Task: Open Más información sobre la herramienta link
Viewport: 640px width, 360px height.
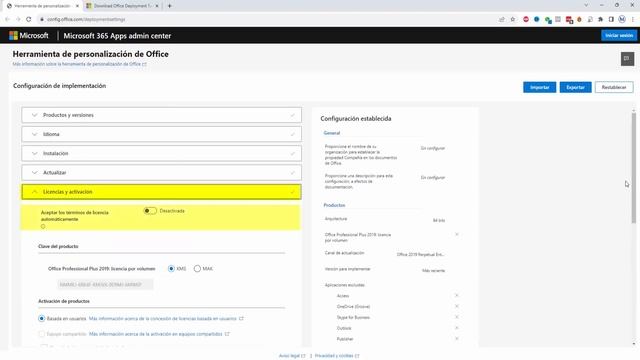Action: 80,64
